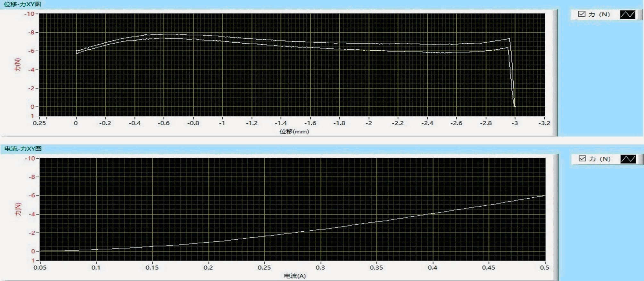Image resolution: width=644 pixels, height=281 pixels.
Task: Click the 力 (N) legend text in bottom legend
Action: [x=600, y=159]
